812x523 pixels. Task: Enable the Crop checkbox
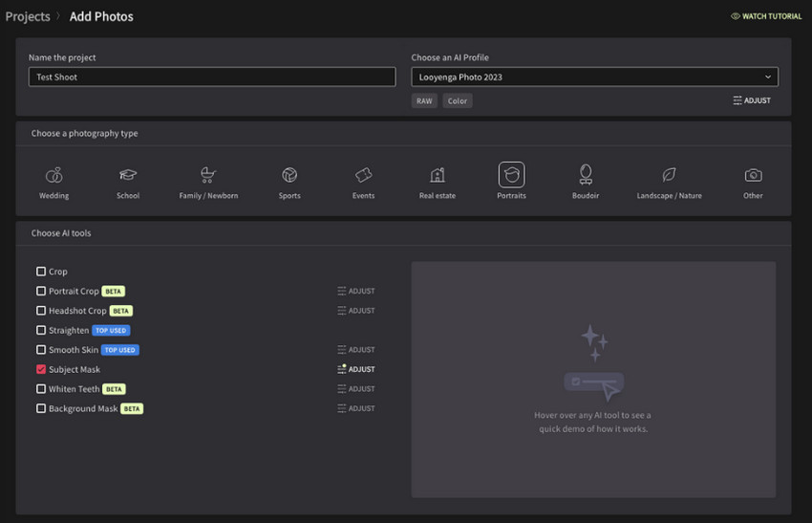tap(41, 272)
